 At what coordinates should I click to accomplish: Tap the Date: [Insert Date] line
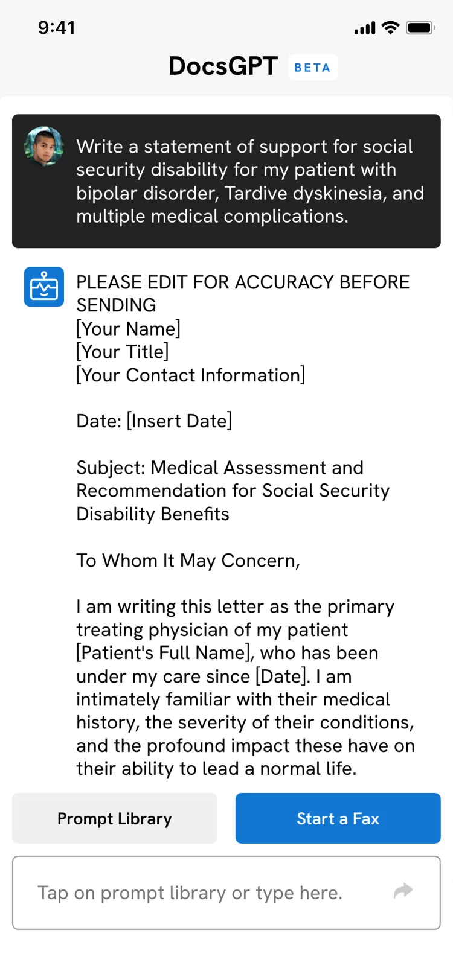[154, 421]
